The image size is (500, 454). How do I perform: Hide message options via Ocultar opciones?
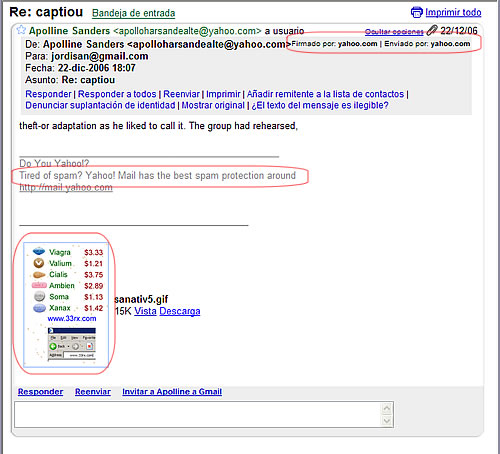click(394, 32)
